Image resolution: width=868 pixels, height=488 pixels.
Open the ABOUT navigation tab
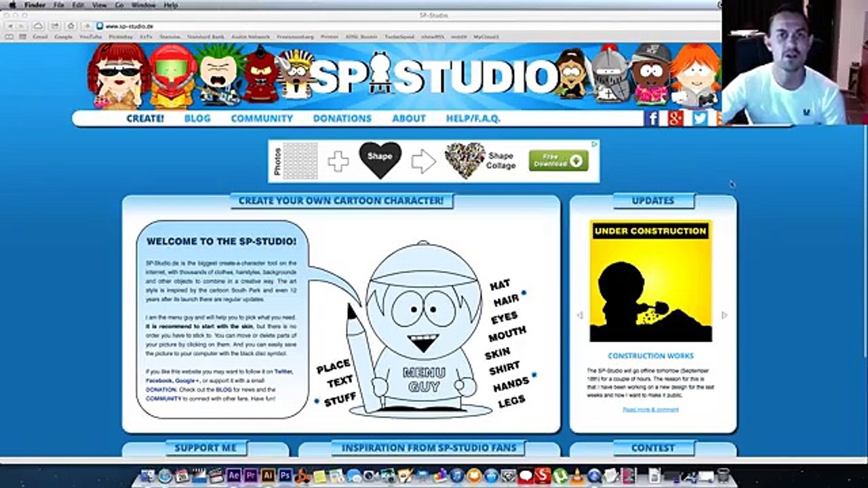point(409,118)
